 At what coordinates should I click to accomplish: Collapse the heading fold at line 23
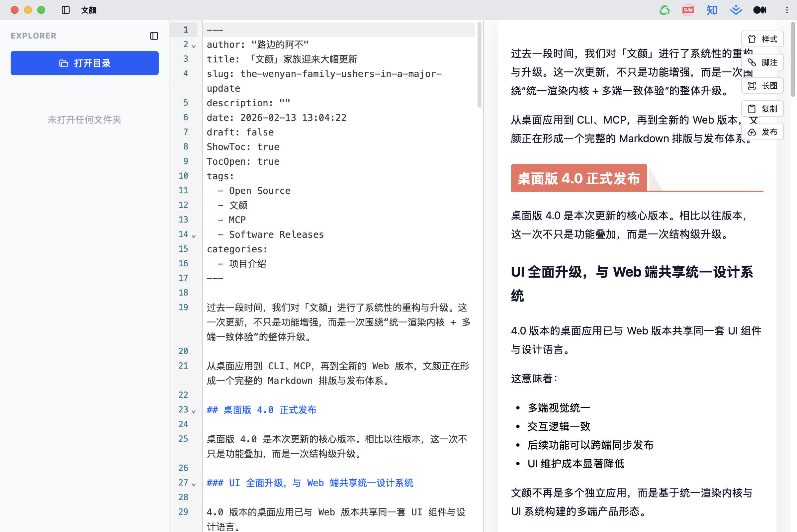click(x=194, y=411)
